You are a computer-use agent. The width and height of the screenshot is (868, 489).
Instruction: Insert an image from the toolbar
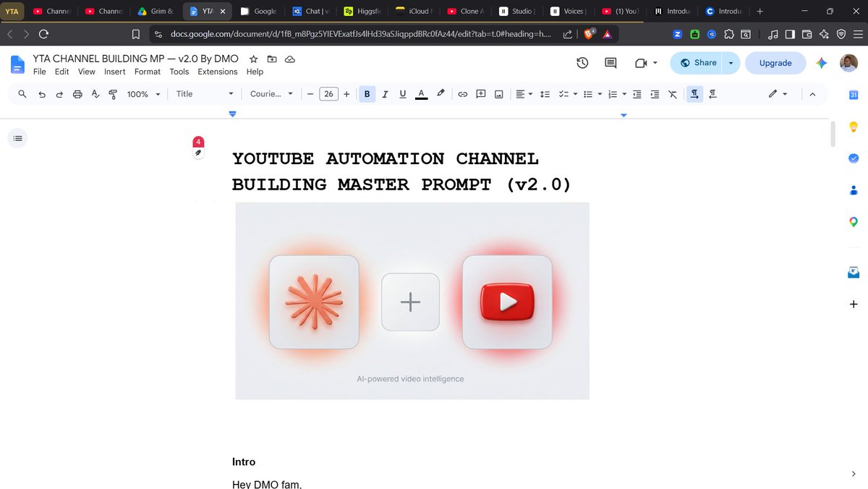click(498, 94)
